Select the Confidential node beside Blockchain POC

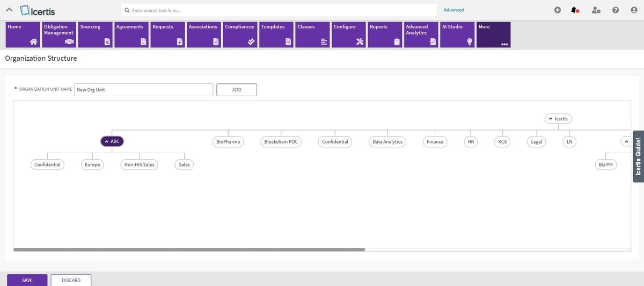coord(335,141)
